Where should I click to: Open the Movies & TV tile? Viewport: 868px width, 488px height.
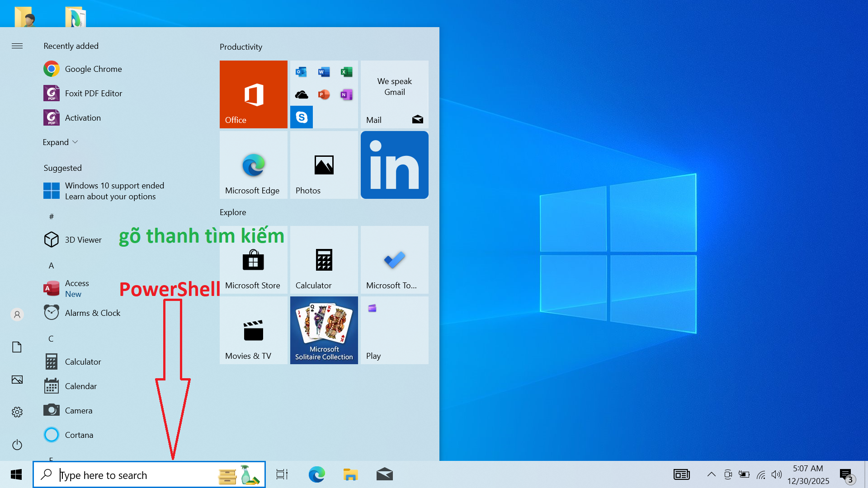point(253,330)
